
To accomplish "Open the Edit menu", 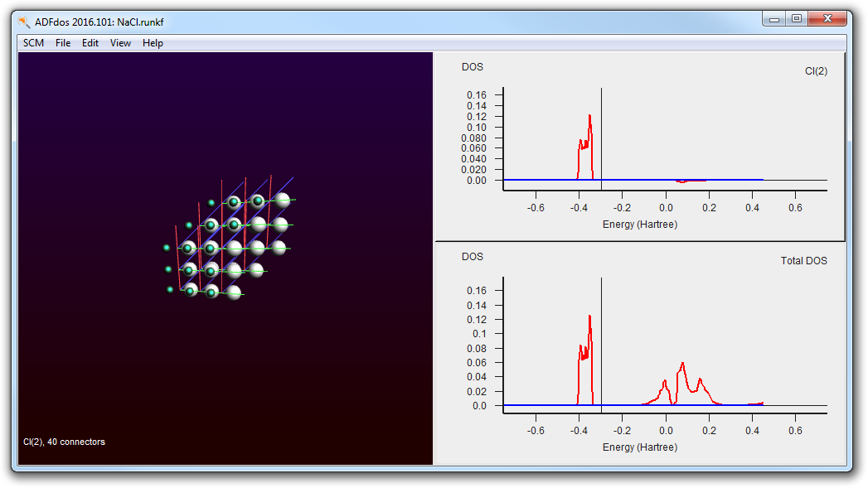I will pos(90,43).
